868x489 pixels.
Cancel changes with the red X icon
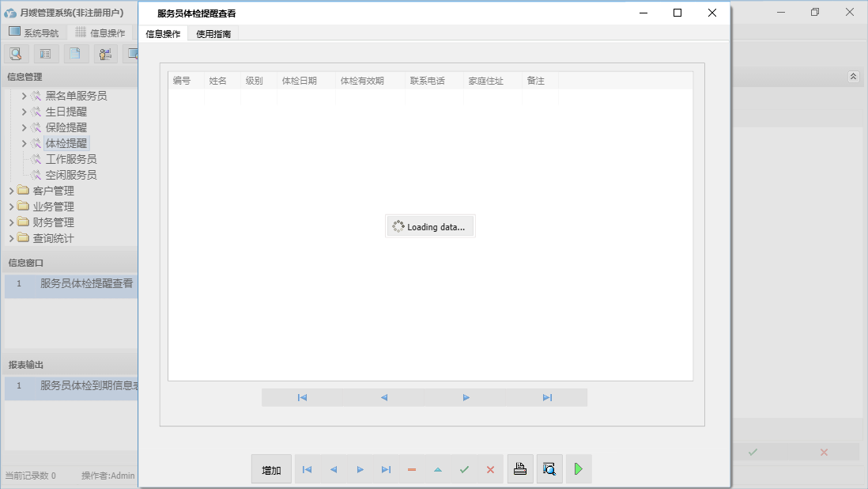(489, 469)
